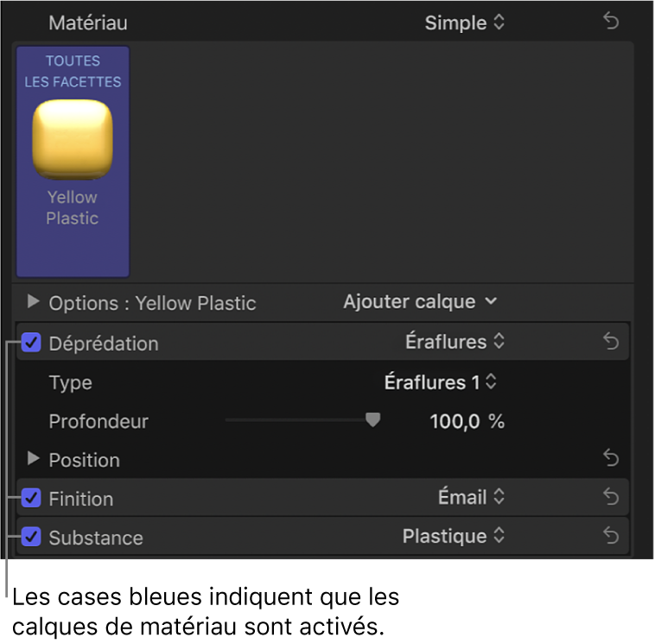Toggle the Substance layer checkbox
This screenshot has height=644, width=655.
click(x=32, y=537)
